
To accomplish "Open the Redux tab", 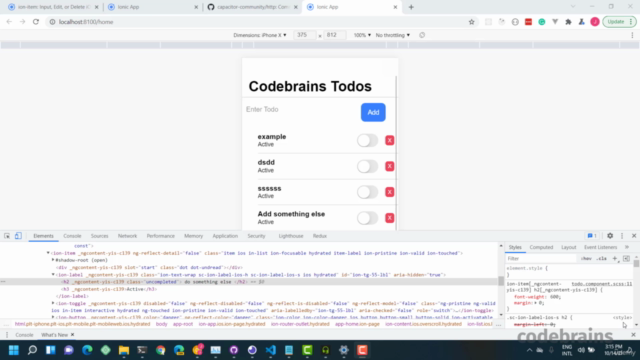I will click(x=320, y=236).
